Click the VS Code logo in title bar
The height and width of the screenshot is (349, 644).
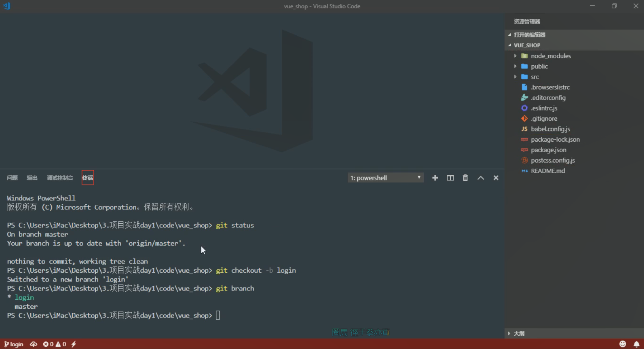[x=7, y=6]
